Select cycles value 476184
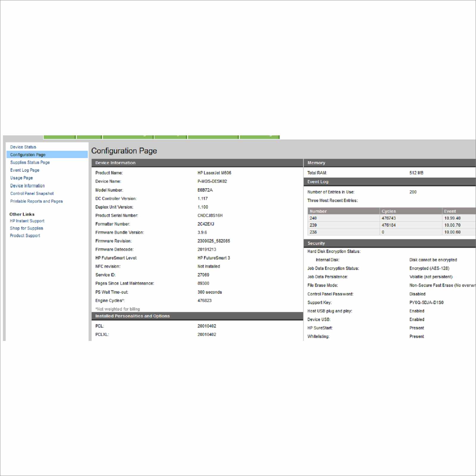Image resolution: width=476 pixels, height=476 pixels. click(x=389, y=225)
